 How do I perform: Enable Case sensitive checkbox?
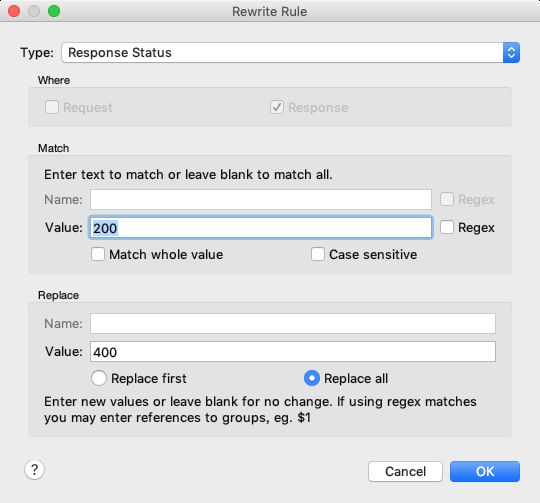(318, 254)
